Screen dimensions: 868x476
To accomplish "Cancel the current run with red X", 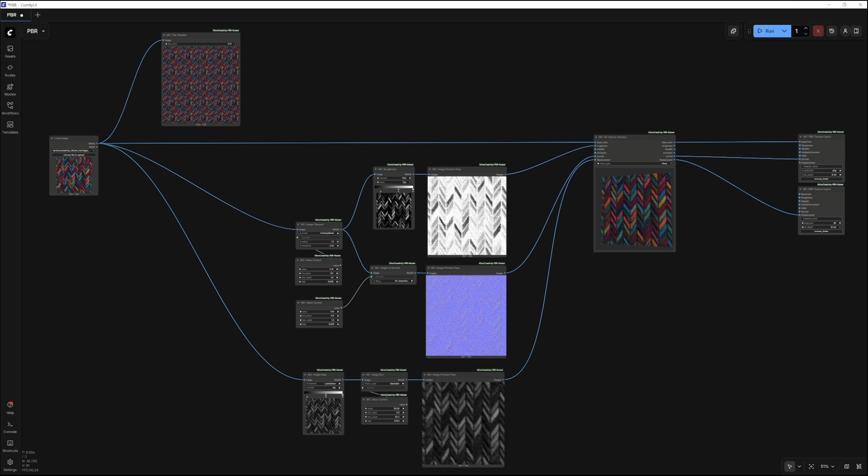I will click(x=818, y=31).
